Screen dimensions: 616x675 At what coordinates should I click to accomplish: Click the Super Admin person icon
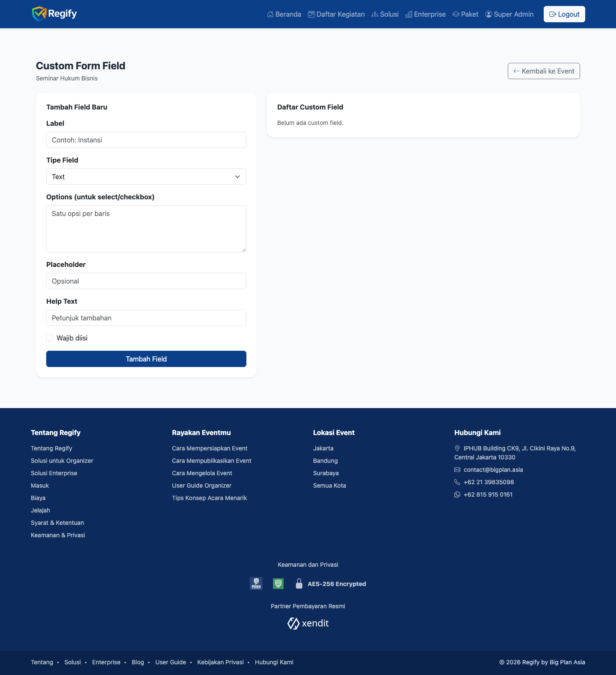click(489, 14)
